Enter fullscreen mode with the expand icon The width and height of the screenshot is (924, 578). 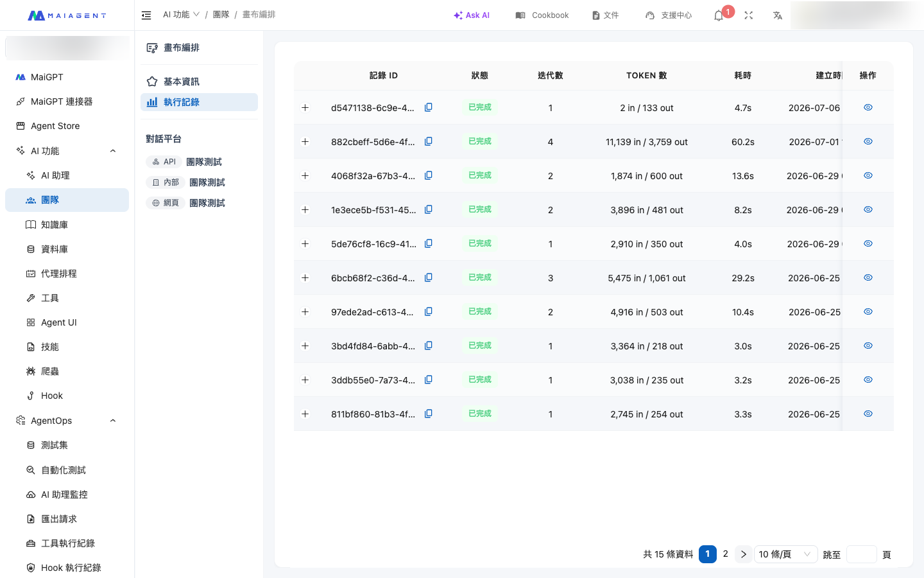coord(748,15)
